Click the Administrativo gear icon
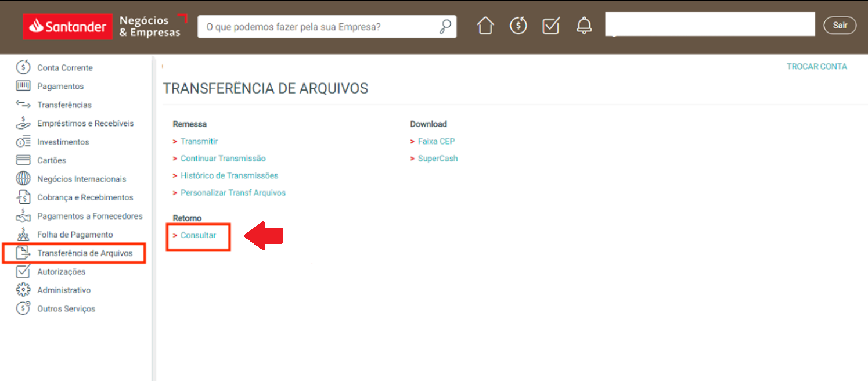The height and width of the screenshot is (381, 868). pyautogui.click(x=23, y=290)
